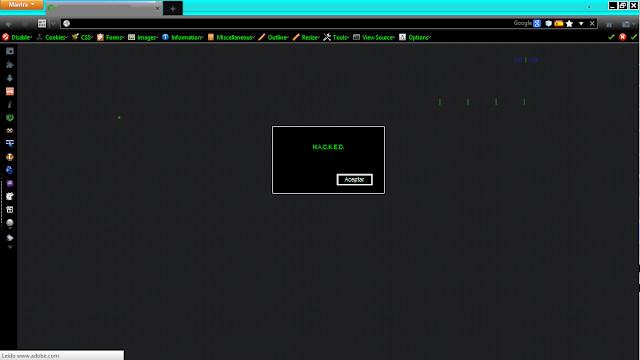
Task: Click the first blue language link on page
Action: point(518,60)
